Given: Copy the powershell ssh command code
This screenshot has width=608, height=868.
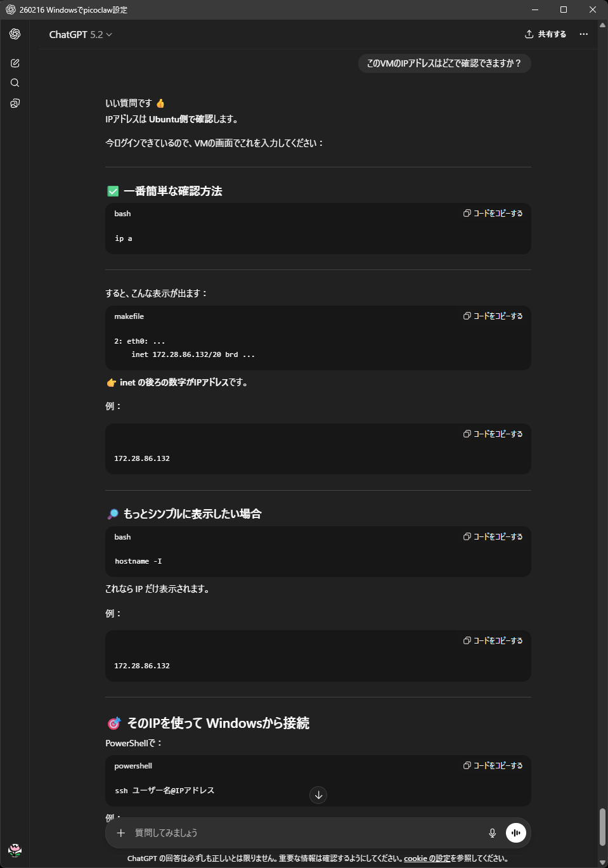Looking at the screenshot, I should [x=493, y=766].
